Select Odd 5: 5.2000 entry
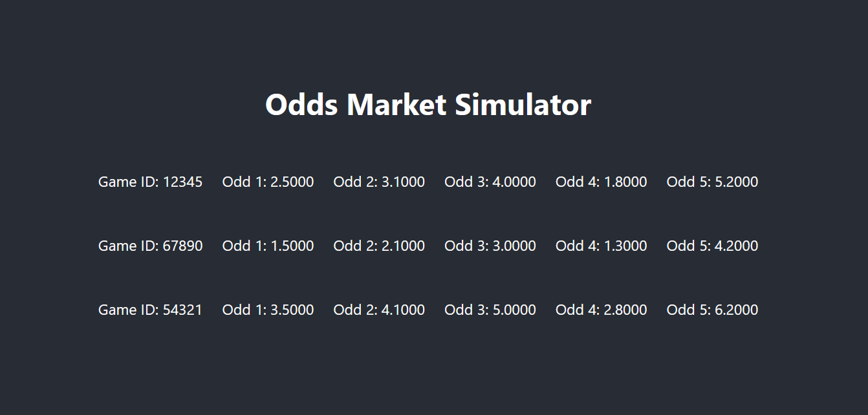This screenshot has width=868, height=415. tap(712, 182)
